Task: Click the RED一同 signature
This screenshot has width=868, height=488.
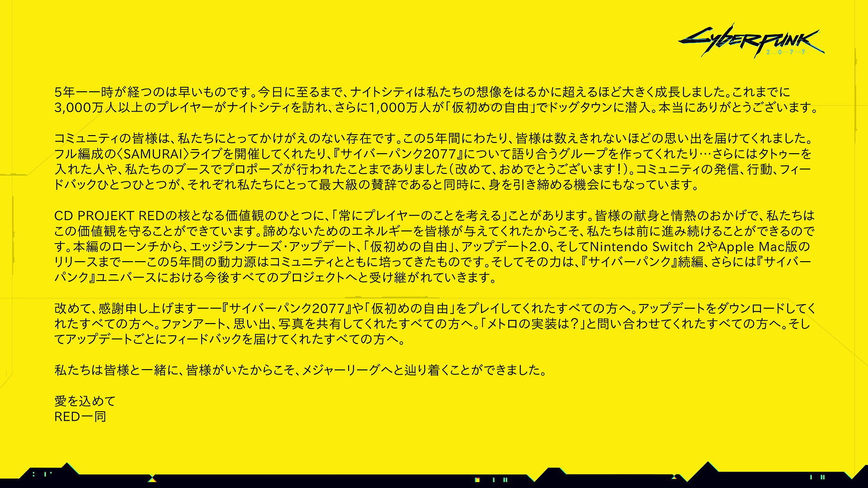Action: pyautogui.click(x=80, y=417)
